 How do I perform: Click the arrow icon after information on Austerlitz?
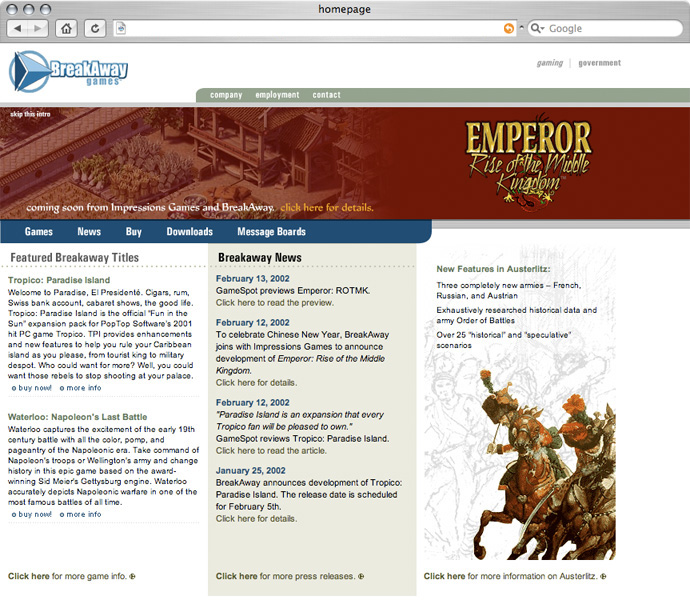[x=603, y=576]
